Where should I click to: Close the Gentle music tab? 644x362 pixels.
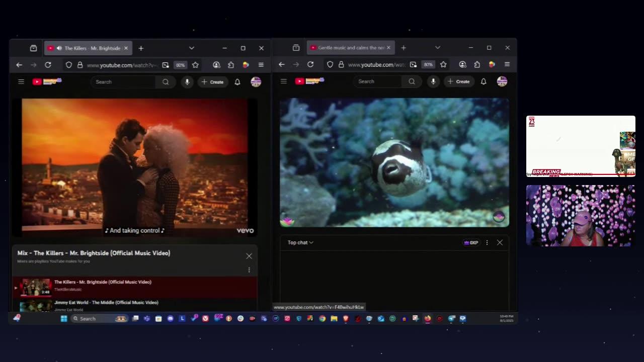point(388,48)
